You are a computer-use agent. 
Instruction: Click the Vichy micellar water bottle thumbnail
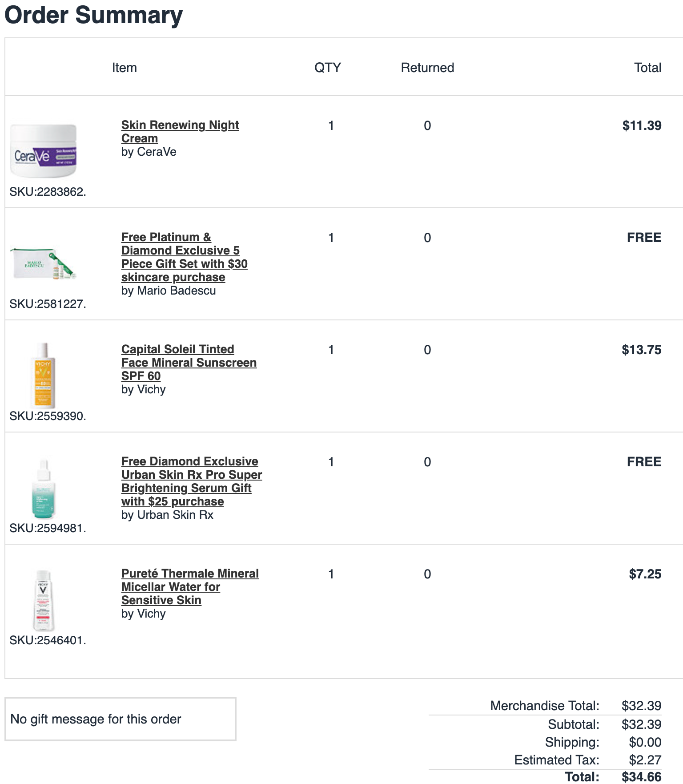point(43,601)
